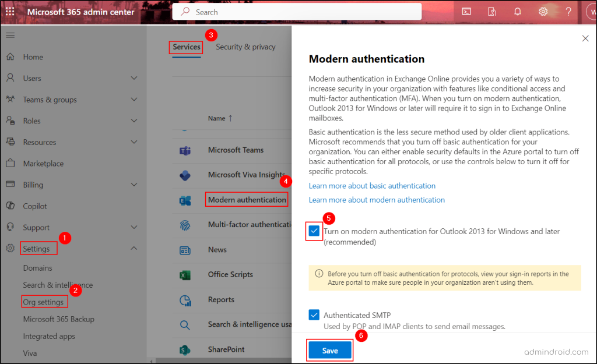Open Domains under Settings

click(x=38, y=268)
